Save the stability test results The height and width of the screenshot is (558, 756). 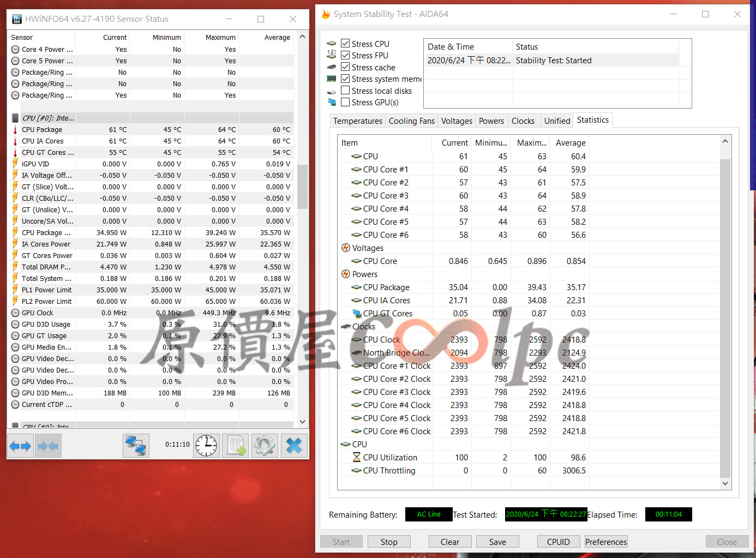click(497, 542)
